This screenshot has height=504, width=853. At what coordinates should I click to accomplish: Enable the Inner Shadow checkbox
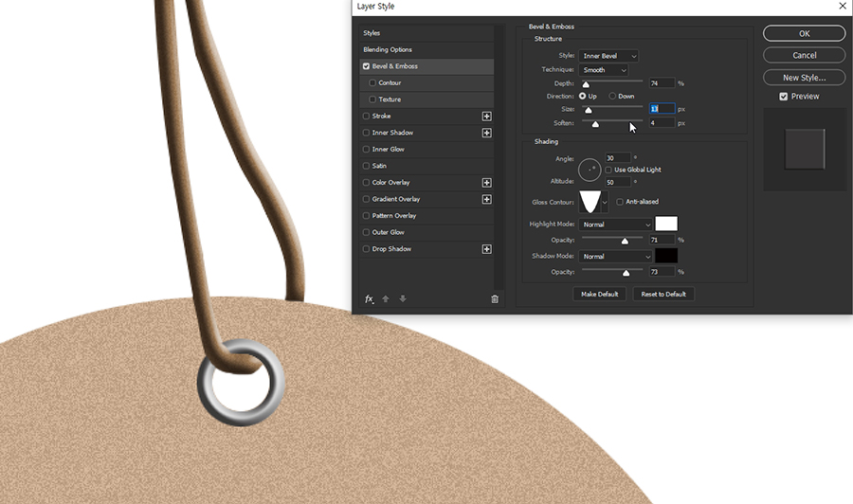[x=366, y=133]
